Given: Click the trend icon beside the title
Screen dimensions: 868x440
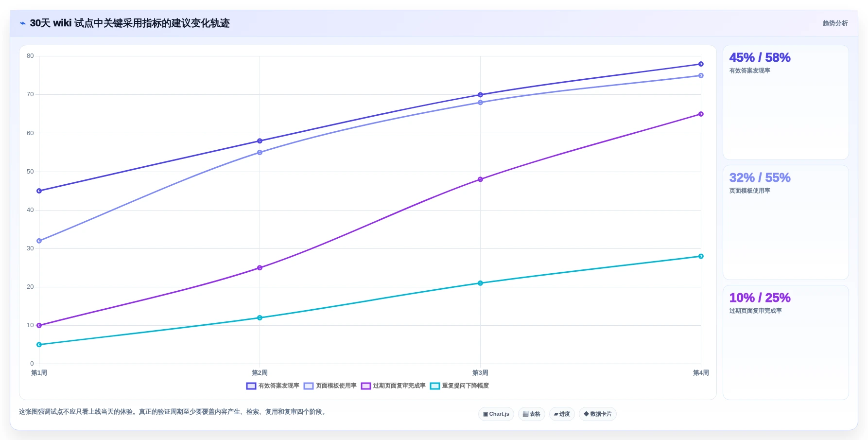Looking at the screenshot, I should click(x=23, y=23).
